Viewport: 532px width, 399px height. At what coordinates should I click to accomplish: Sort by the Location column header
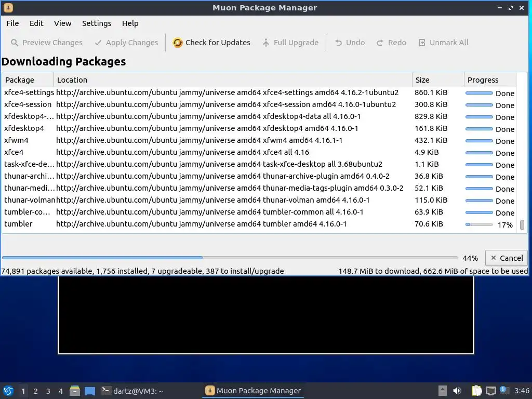[233, 80]
